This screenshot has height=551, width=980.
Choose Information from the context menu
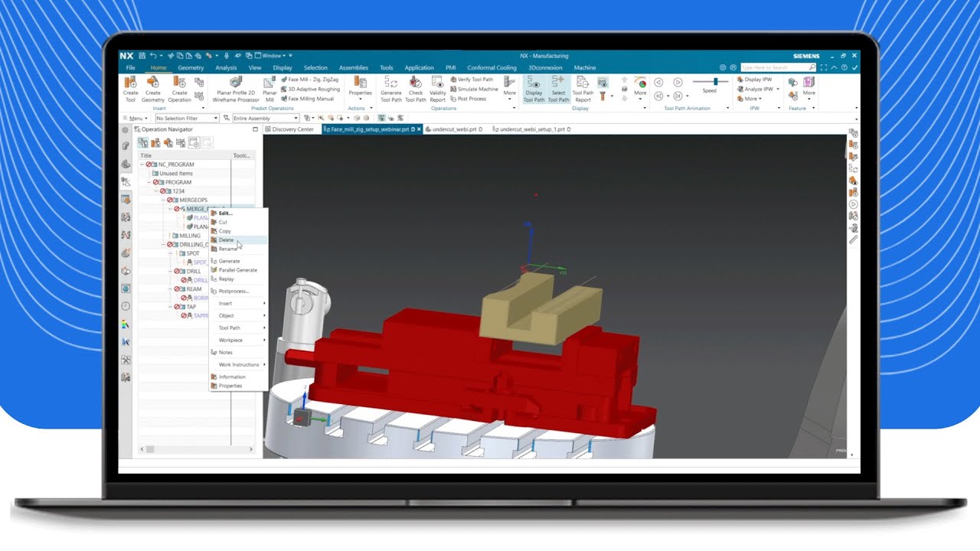pos(239,377)
